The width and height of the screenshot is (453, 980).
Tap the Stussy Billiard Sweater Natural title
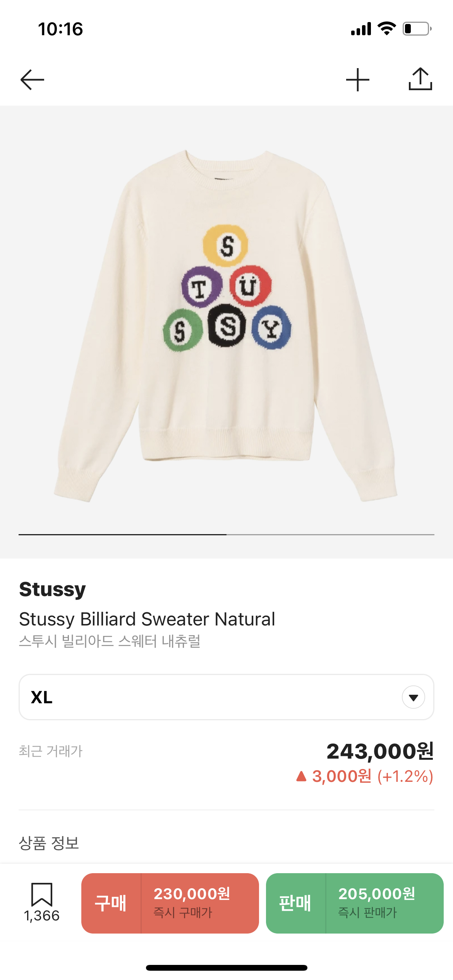pos(147,619)
